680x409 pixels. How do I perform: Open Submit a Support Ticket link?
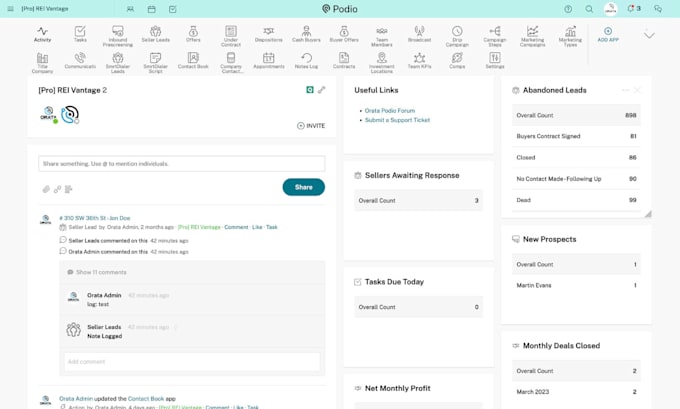(397, 120)
